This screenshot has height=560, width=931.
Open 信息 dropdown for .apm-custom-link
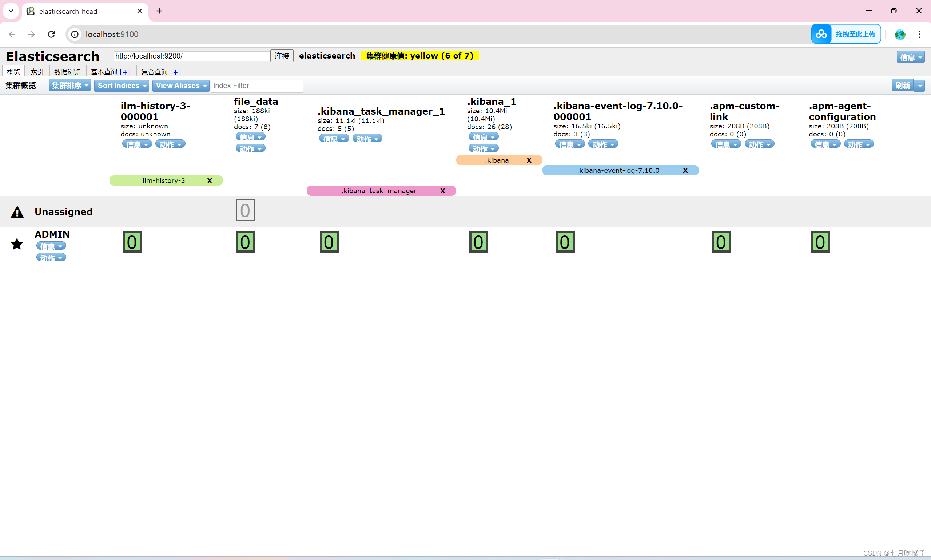pos(726,144)
